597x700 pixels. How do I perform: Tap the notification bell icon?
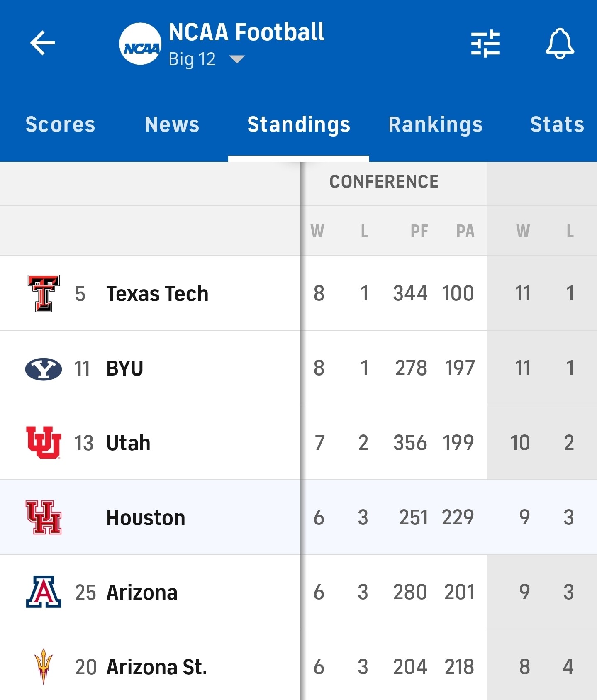point(560,43)
